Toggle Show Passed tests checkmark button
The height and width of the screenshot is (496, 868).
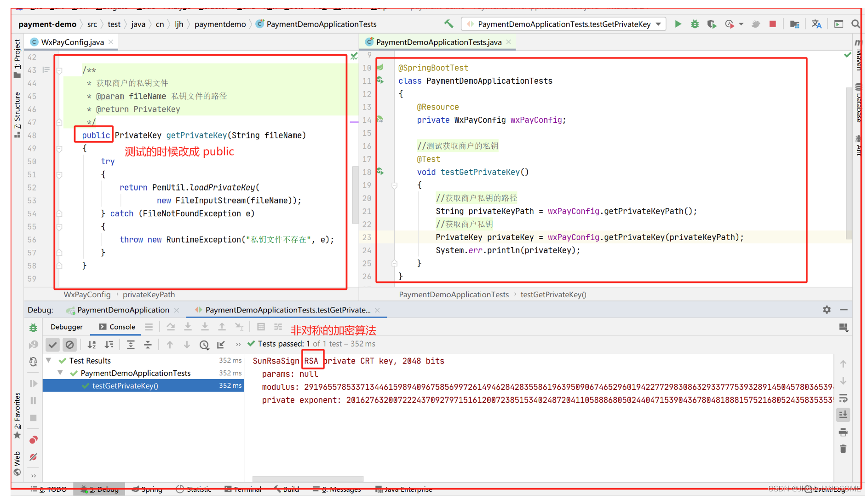[53, 344]
